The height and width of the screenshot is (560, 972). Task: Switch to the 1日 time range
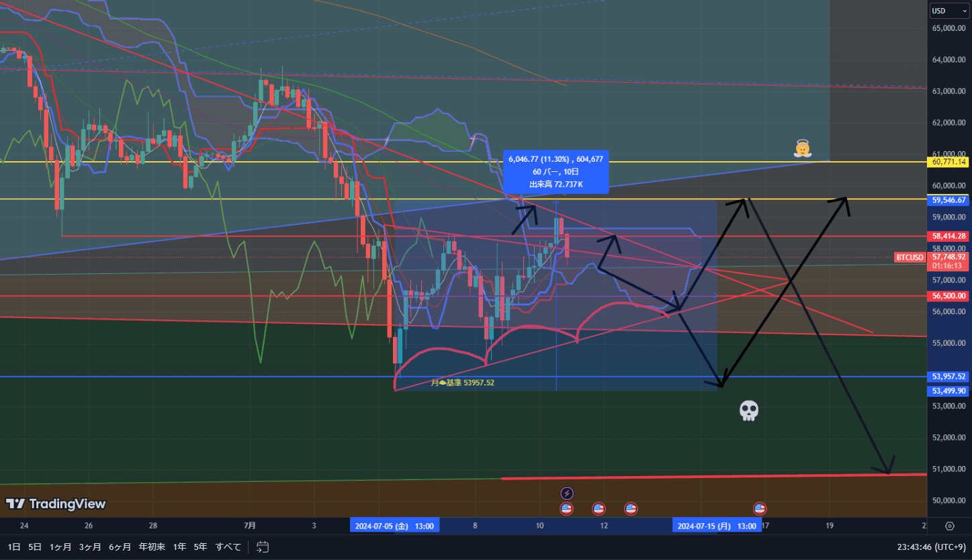pos(13,547)
